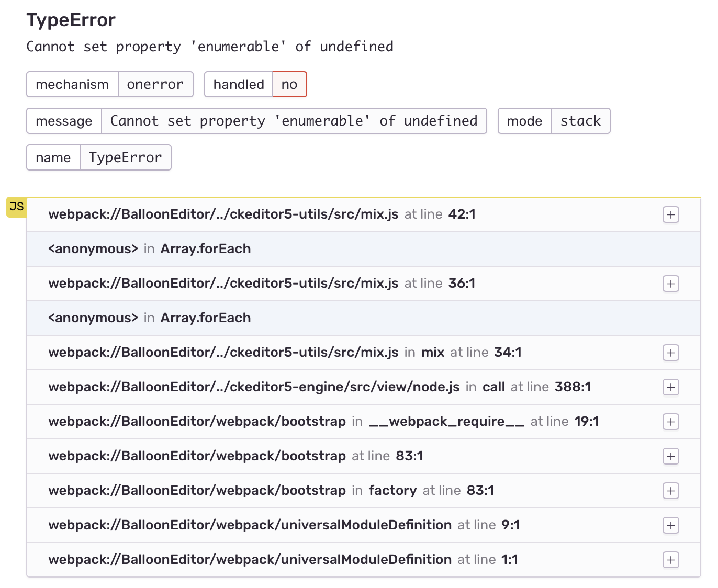This screenshot has height=588, width=718.
Task: Expand the bootstrap frame at line 83:1
Action: click(x=670, y=456)
